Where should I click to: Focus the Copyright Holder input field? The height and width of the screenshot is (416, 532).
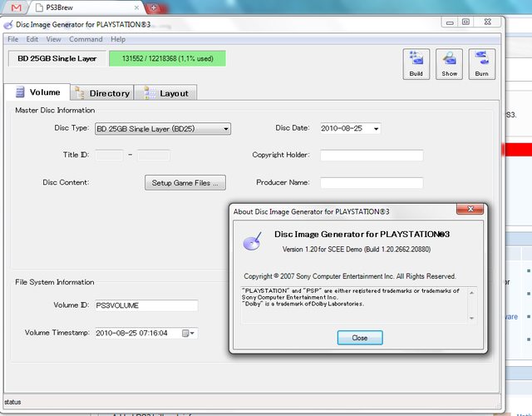pyautogui.click(x=372, y=155)
